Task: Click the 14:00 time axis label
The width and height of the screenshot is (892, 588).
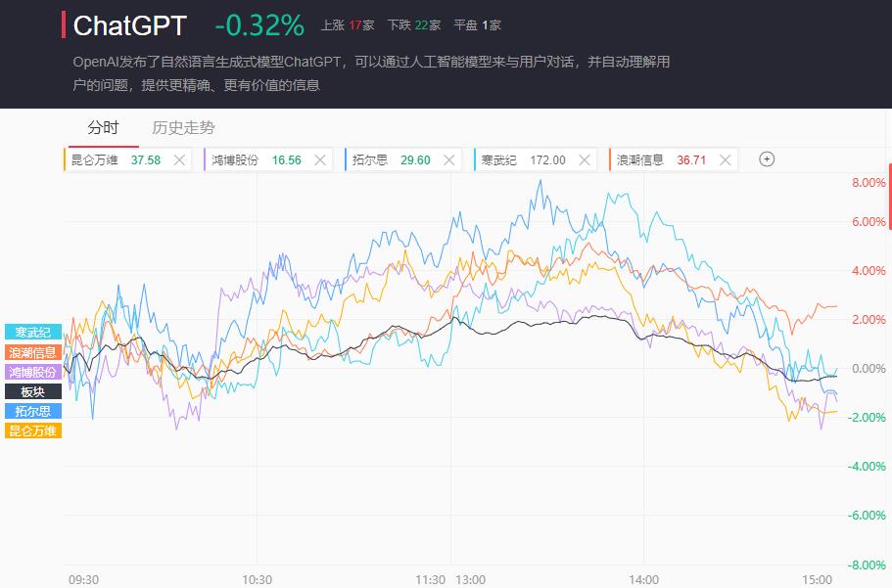Action: pyautogui.click(x=644, y=580)
